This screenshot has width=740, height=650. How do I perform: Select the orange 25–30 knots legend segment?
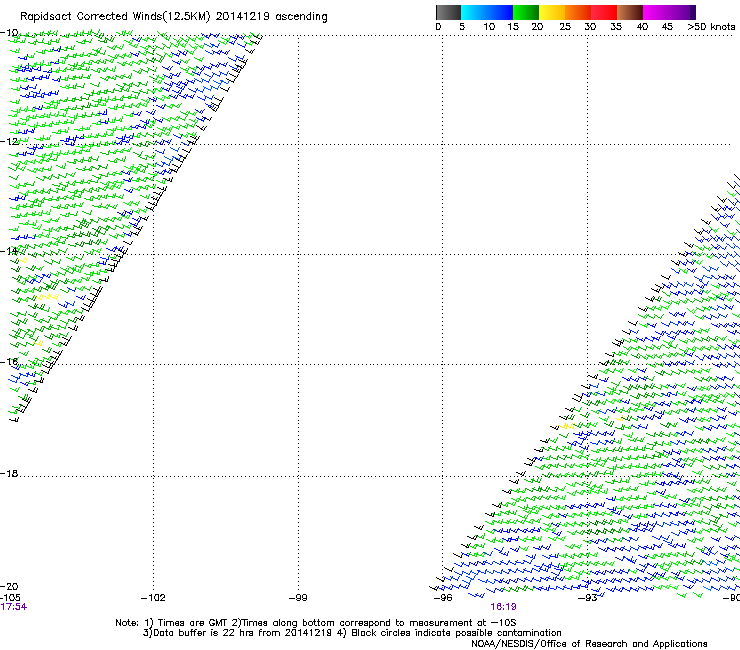tap(578, 13)
